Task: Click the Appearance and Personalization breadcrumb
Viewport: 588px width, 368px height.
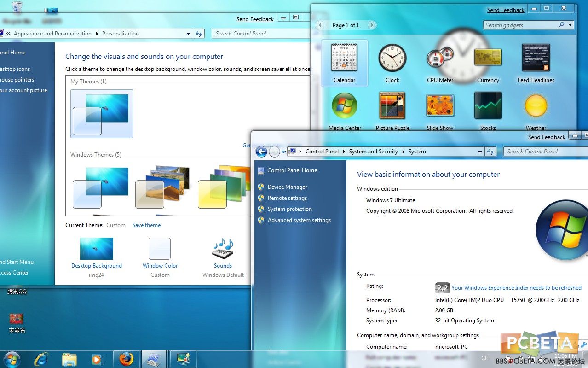Action: tap(52, 34)
